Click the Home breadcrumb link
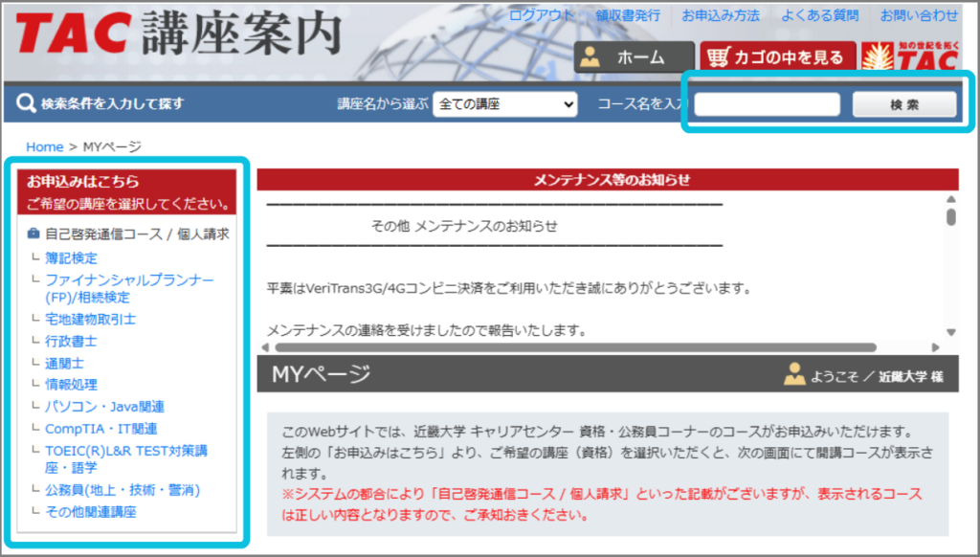This screenshot has width=980, height=557. [44, 146]
